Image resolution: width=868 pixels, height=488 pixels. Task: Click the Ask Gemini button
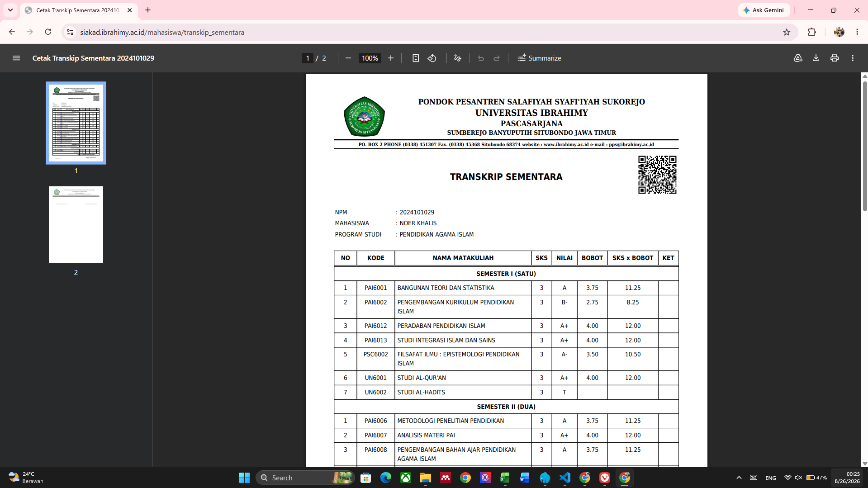coord(764,10)
